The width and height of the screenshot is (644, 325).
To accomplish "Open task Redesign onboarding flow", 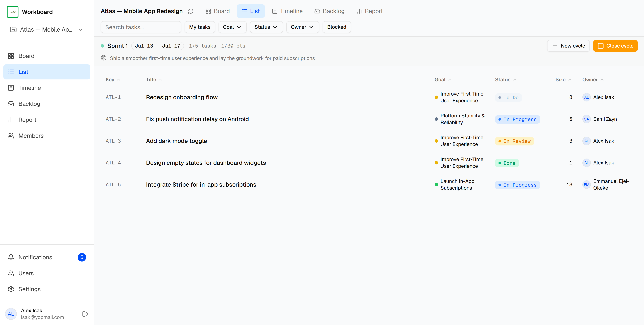I will [x=182, y=97].
